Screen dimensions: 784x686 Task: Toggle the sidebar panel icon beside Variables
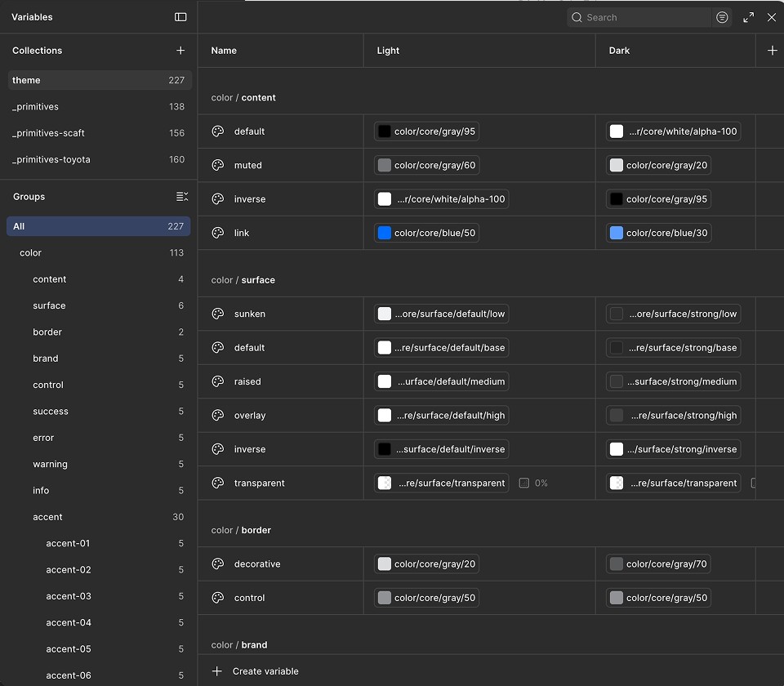(180, 17)
